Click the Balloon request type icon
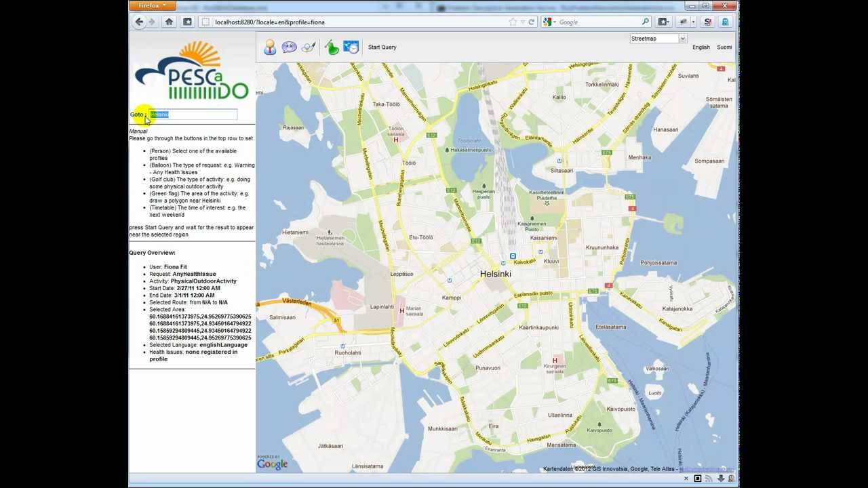This screenshot has width=868, height=488. 290,47
